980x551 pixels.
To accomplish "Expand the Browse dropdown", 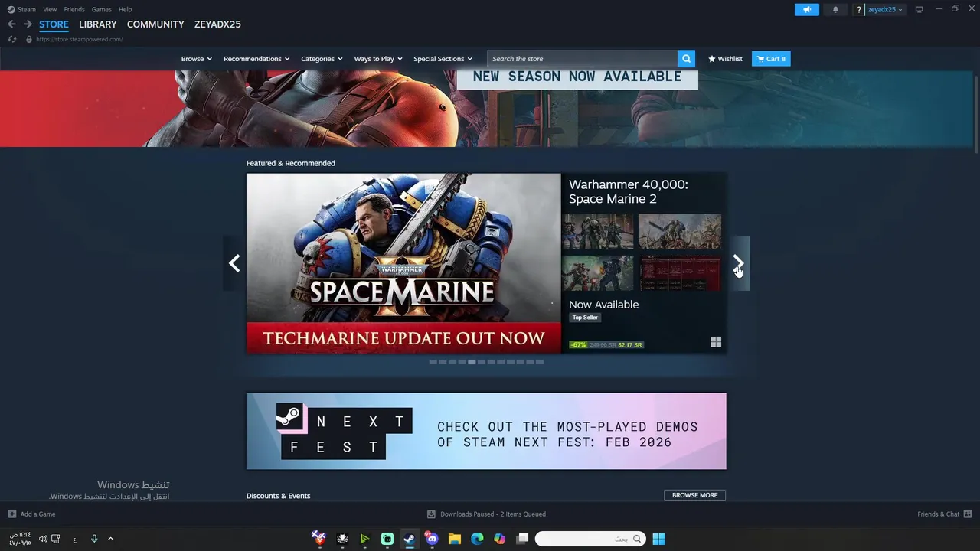I will coord(197,59).
